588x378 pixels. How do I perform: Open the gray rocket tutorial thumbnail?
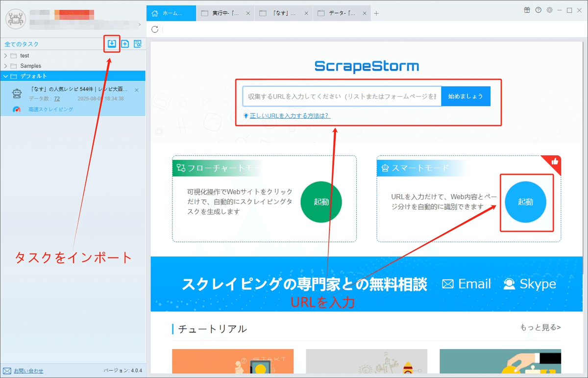pyautogui.click(x=367, y=361)
